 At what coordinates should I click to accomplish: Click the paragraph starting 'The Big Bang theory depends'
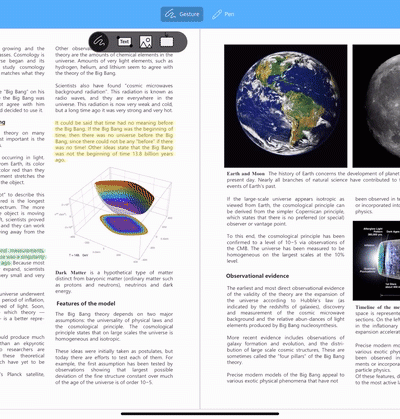coord(114,326)
